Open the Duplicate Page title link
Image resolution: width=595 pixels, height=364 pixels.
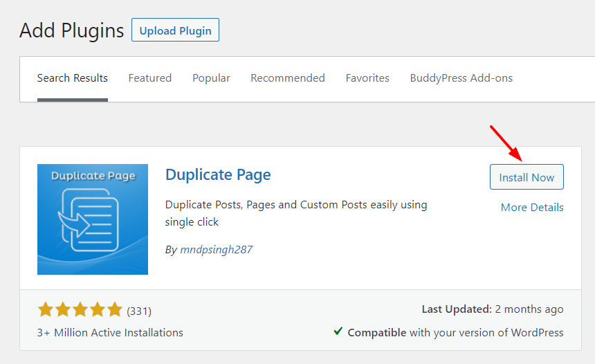(218, 175)
